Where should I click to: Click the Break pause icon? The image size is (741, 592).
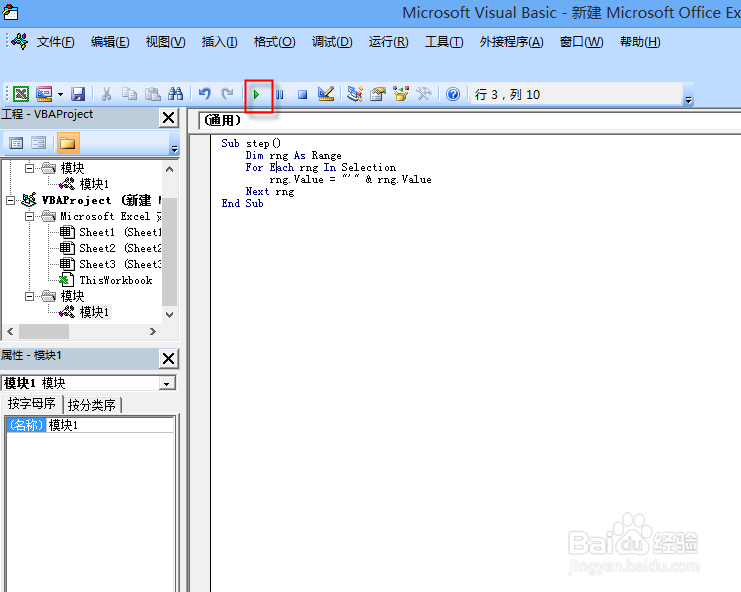(280, 94)
